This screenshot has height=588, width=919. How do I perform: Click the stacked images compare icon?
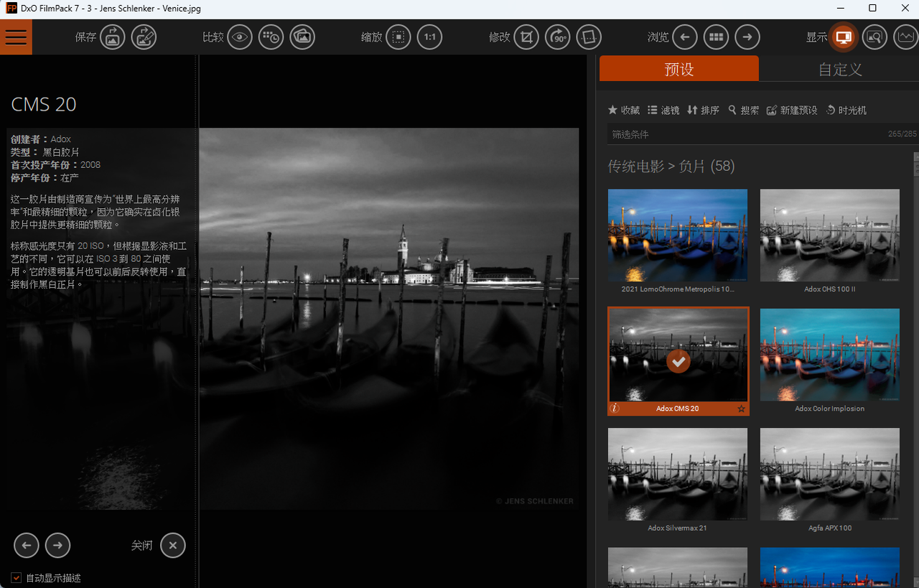(x=303, y=37)
